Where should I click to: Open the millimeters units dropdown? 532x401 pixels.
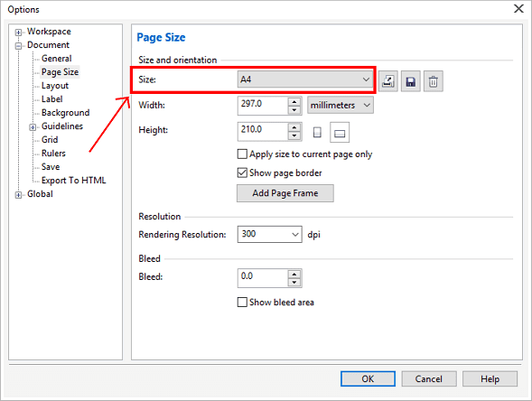(341, 105)
